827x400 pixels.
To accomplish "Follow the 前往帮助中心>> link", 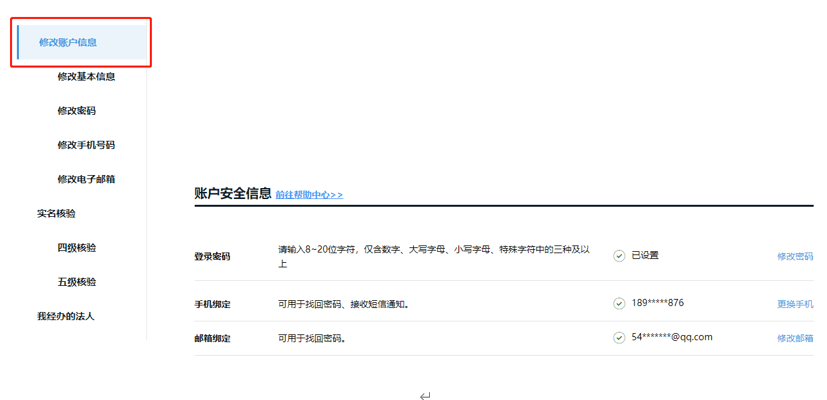I will coord(309,195).
